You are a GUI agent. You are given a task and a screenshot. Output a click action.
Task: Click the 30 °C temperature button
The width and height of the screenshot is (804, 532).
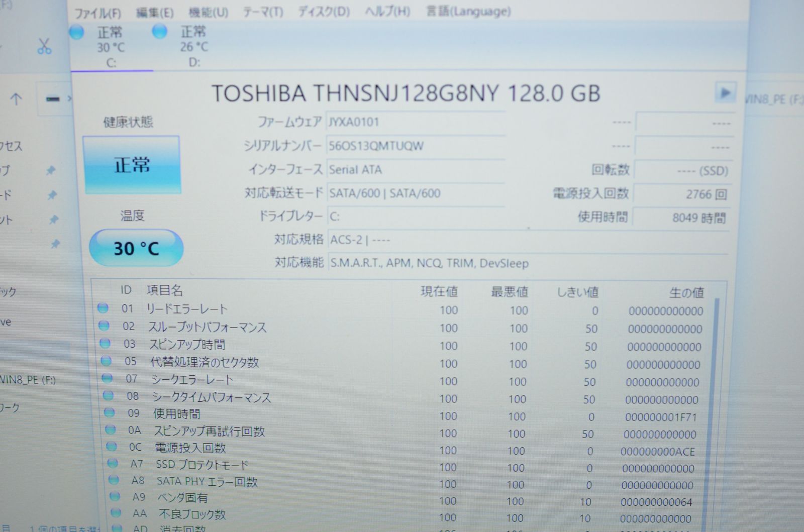136,248
